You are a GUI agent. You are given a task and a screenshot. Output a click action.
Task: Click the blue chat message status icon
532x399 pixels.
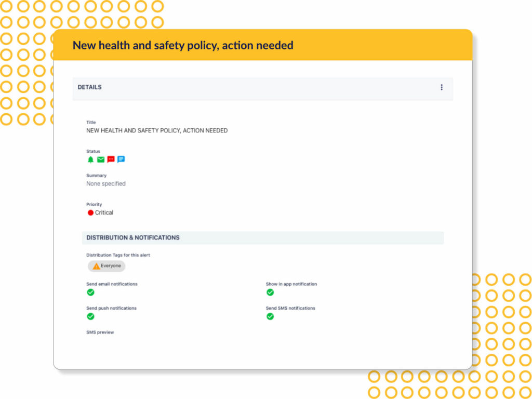click(121, 159)
